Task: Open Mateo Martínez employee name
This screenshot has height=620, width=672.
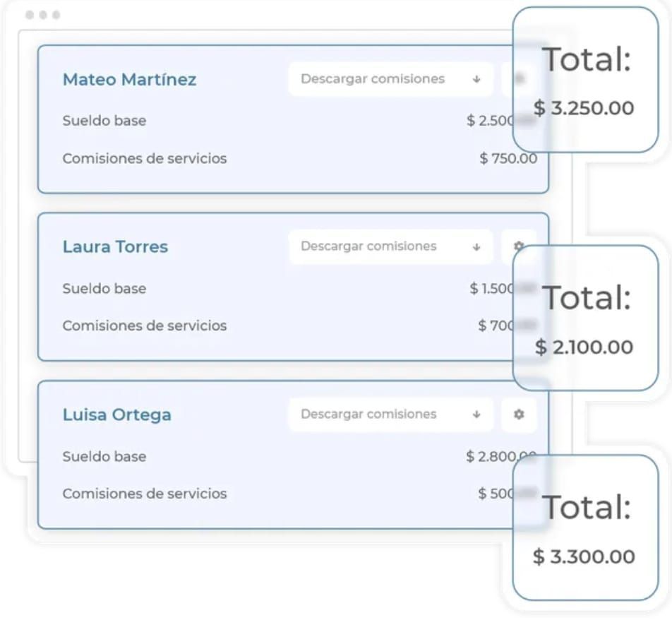Action: (129, 79)
